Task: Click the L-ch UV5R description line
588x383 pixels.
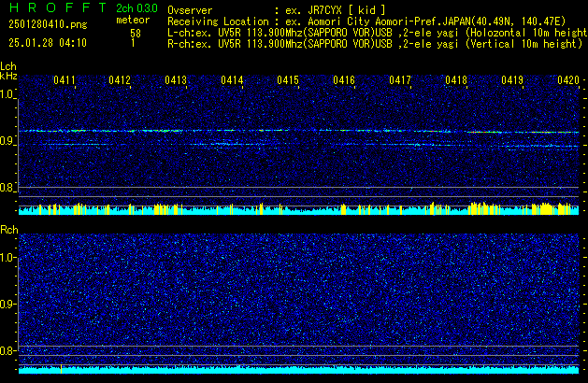Action: [378, 33]
